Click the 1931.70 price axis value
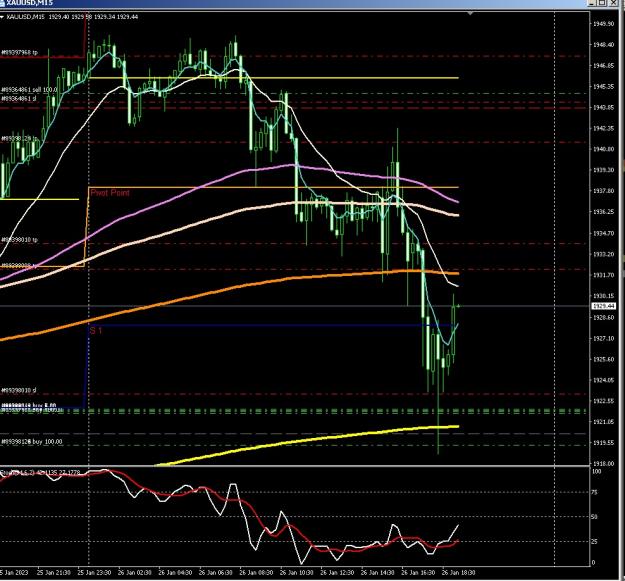 pyautogui.click(x=603, y=275)
